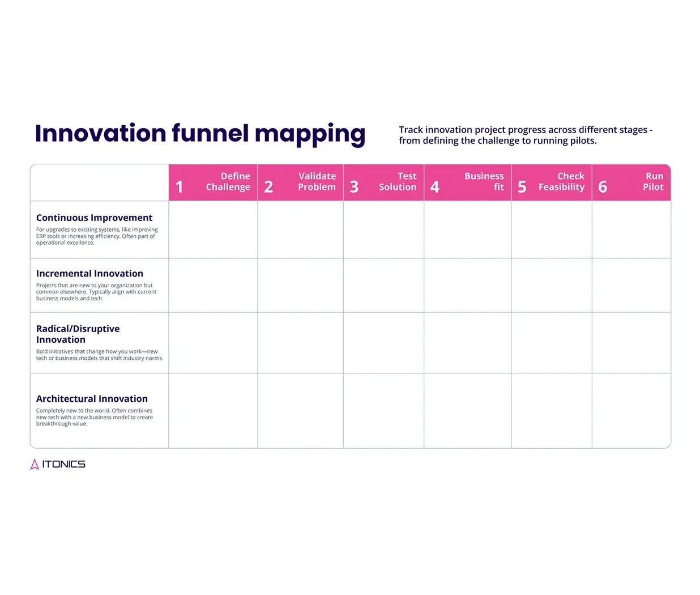Click the number 1 stage marker

pos(179,187)
